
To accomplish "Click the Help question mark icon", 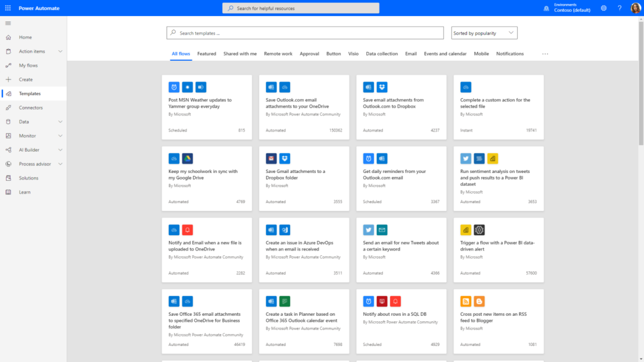I will (x=619, y=8).
